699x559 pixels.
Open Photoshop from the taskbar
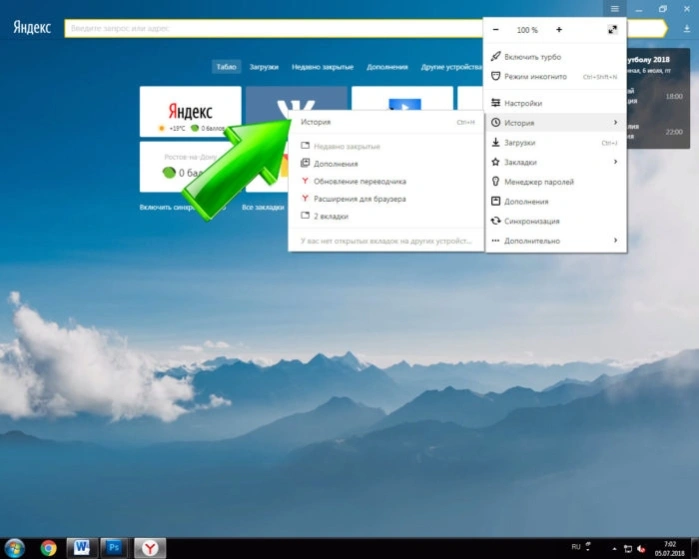114,548
